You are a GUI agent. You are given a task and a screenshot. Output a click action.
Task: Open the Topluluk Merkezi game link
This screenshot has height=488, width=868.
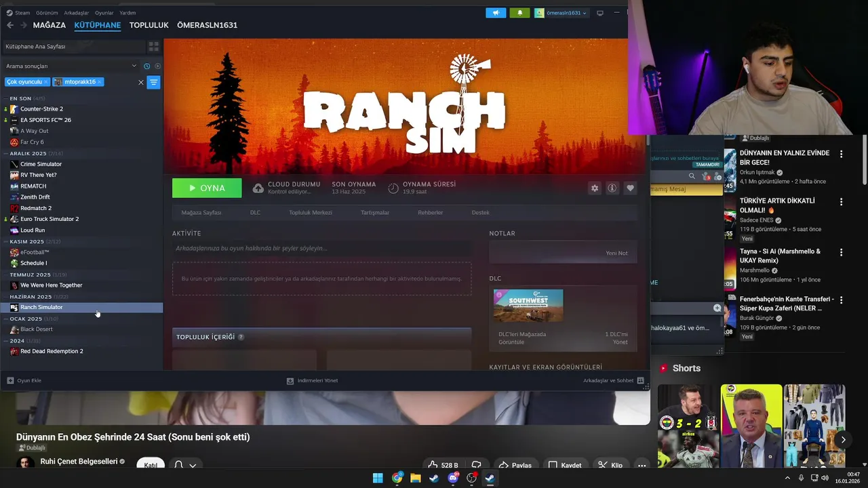(311, 213)
